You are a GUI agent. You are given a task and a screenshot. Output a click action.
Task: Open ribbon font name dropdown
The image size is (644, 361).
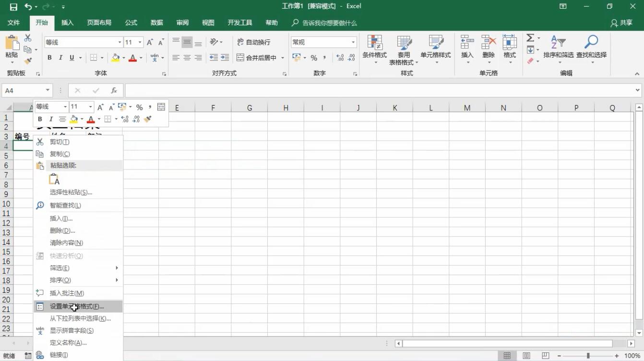click(x=119, y=42)
